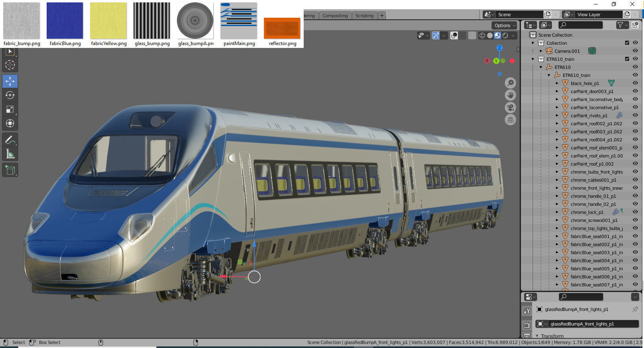Click the Scene name field
The height and width of the screenshot is (348, 644).
tap(518, 14)
